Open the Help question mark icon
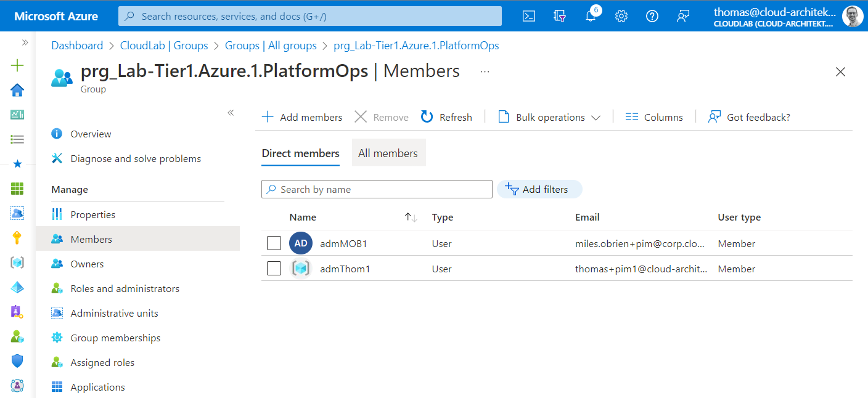The image size is (868, 398). [x=652, y=17]
